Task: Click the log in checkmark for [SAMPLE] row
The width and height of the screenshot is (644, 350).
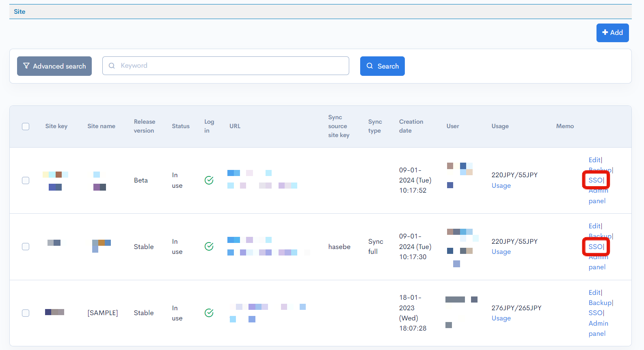Action: (x=209, y=313)
